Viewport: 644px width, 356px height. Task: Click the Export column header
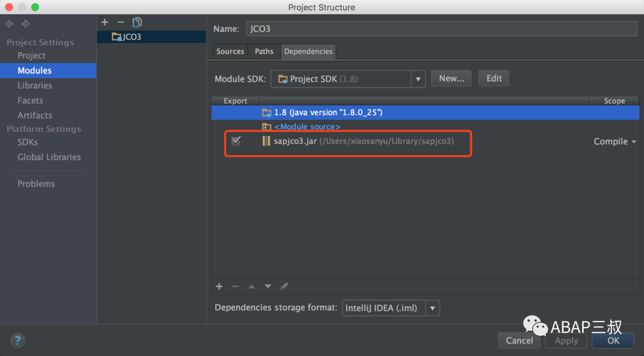coord(236,101)
